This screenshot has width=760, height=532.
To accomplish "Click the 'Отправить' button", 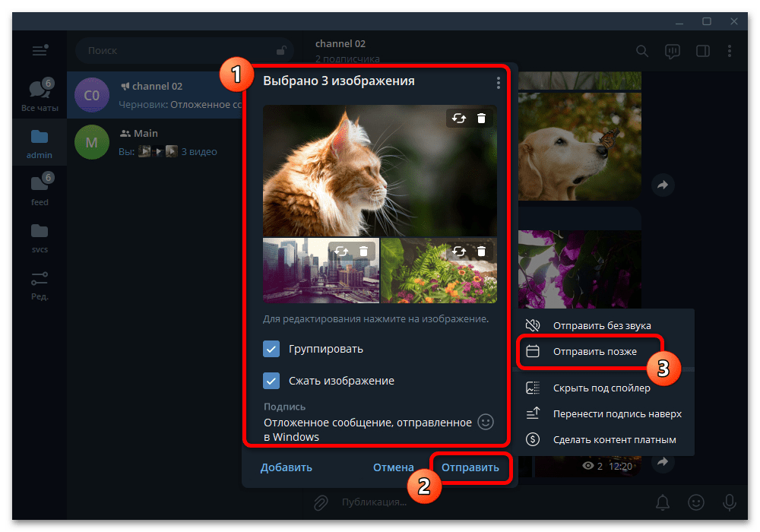I will pos(470,467).
